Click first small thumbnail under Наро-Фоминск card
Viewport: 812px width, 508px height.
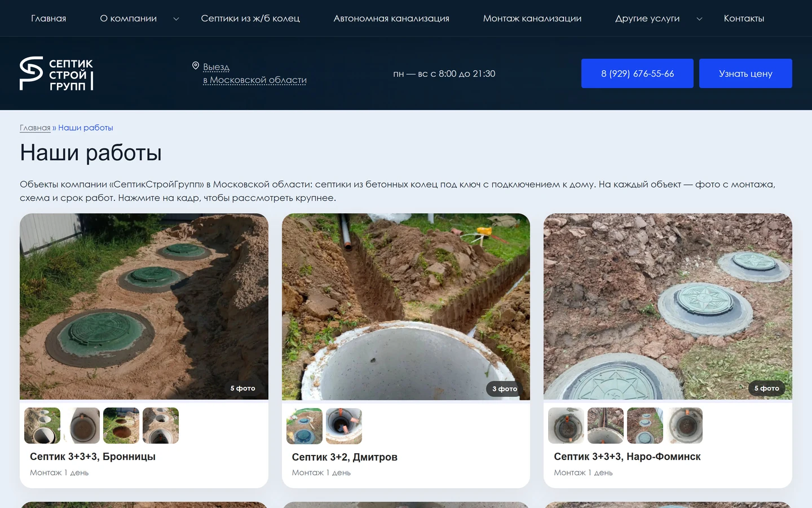click(566, 426)
